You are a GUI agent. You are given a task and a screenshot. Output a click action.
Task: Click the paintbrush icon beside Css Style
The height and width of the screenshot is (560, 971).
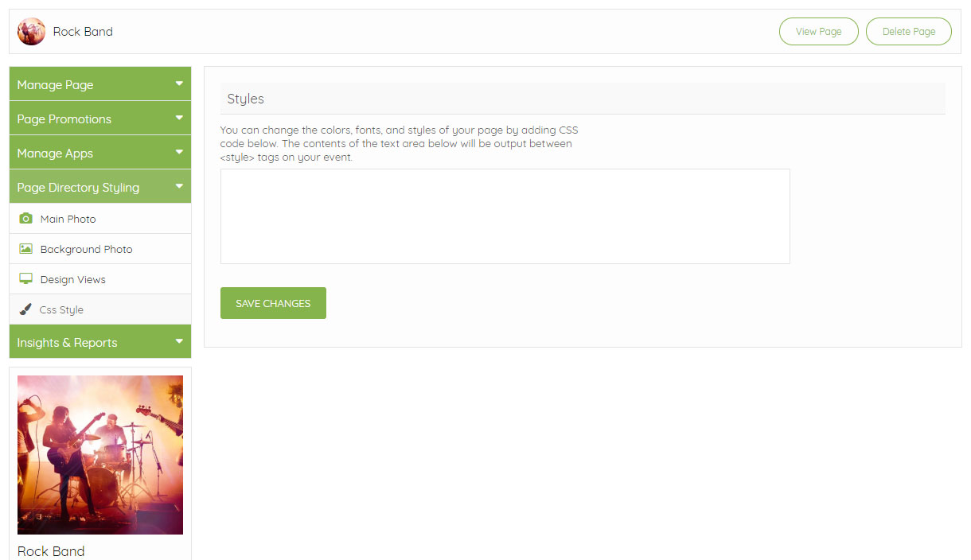pyautogui.click(x=25, y=309)
